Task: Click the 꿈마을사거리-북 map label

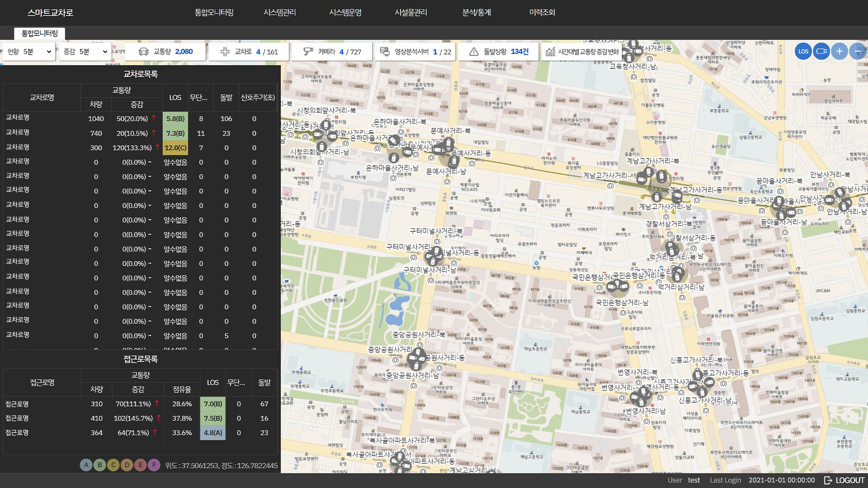Action: point(779,181)
